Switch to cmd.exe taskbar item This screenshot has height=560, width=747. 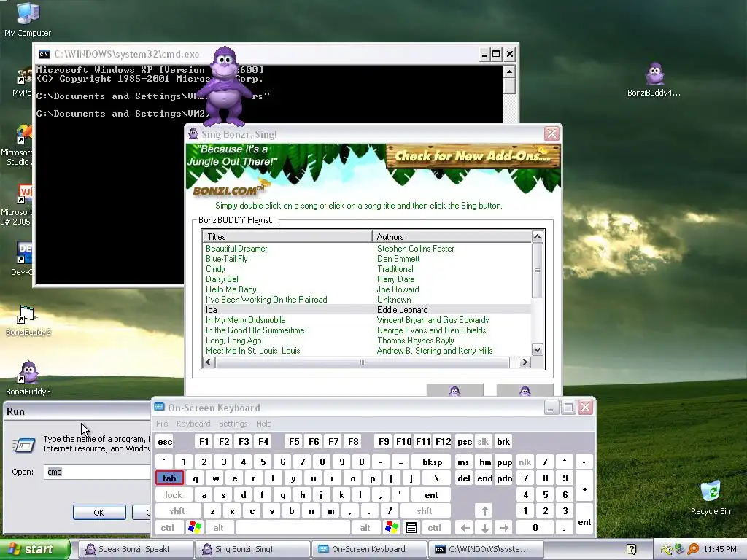pos(485,549)
